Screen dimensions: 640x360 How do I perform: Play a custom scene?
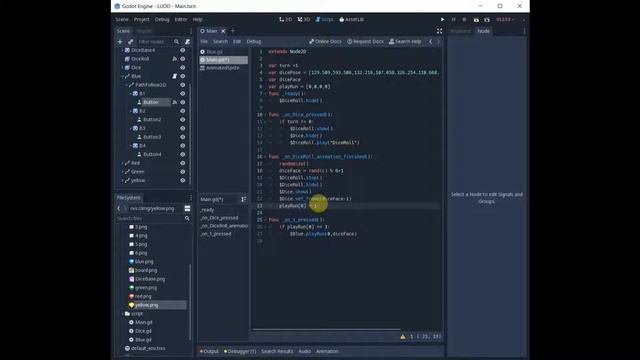(487, 20)
